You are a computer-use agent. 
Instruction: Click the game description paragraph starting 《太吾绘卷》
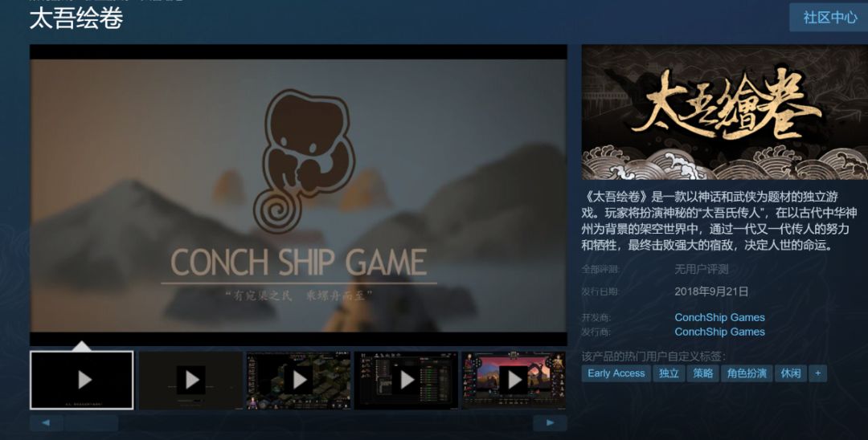pos(719,221)
